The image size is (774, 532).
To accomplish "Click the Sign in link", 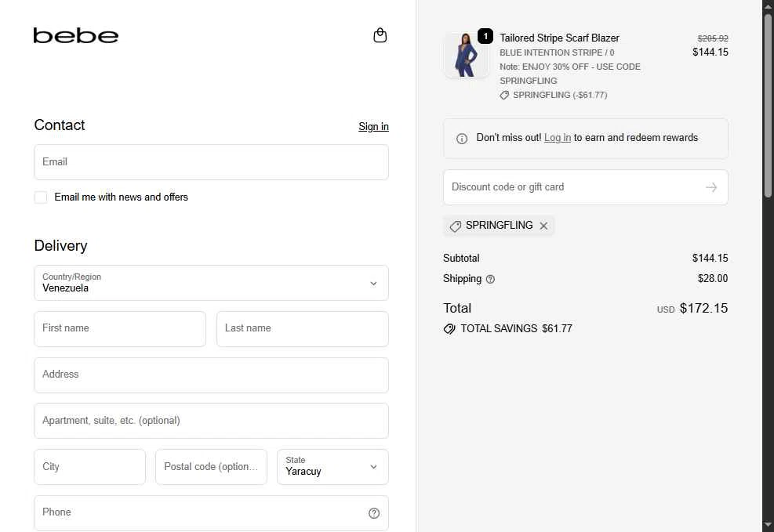I will pos(373,127).
